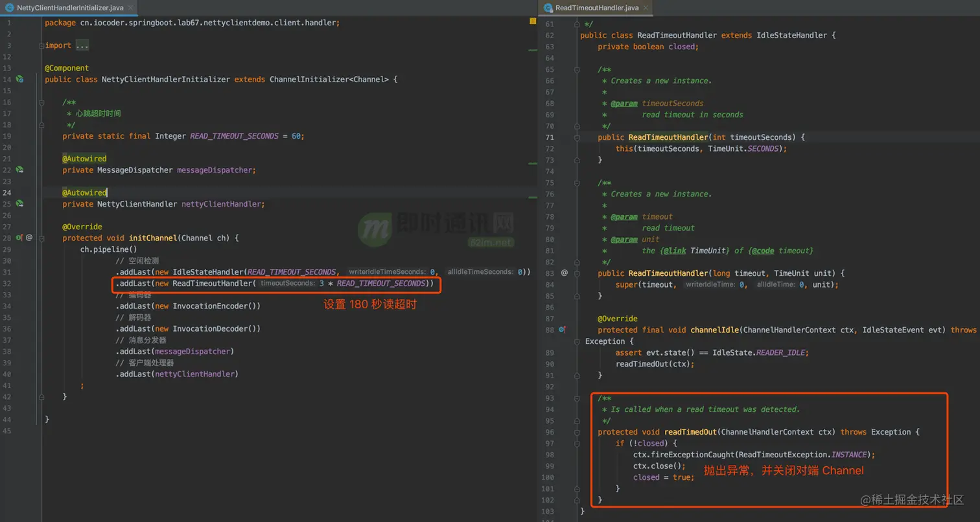Screen dimensions: 980x522
Task: Collapse the ReadTimeoutHandler(long) constructor fold on line 83
Action: pos(576,273)
